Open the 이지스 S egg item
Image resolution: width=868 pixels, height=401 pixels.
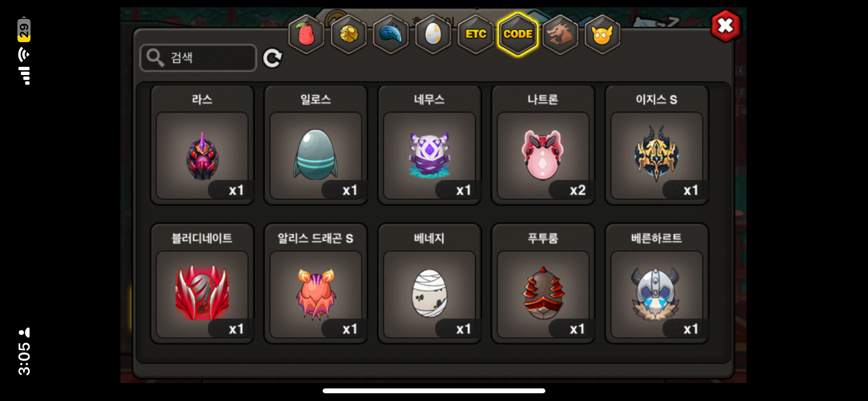(x=657, y=145)
